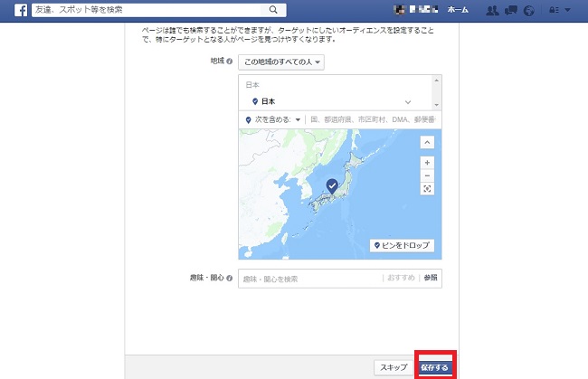
Task: Click the Facebook logo icon
Action: [x=21, y=10]
